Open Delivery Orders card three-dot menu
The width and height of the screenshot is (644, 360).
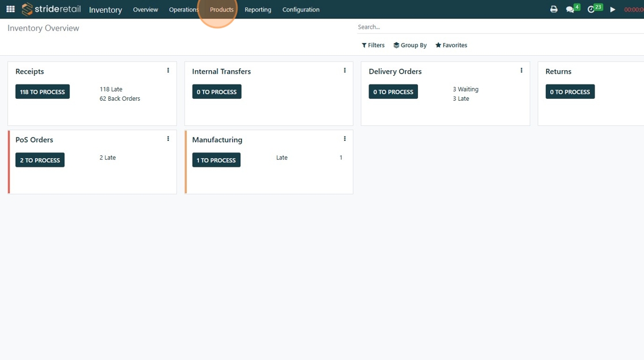point(521,71)
